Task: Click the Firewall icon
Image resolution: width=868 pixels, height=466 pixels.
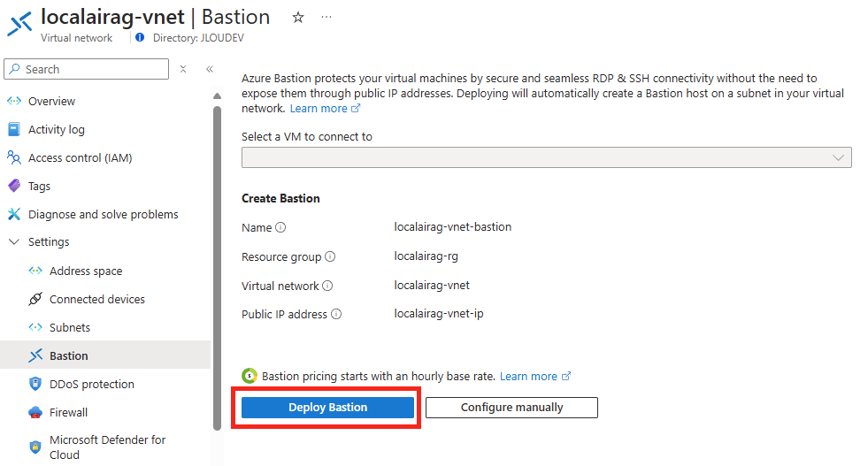Action: (35, 412)
